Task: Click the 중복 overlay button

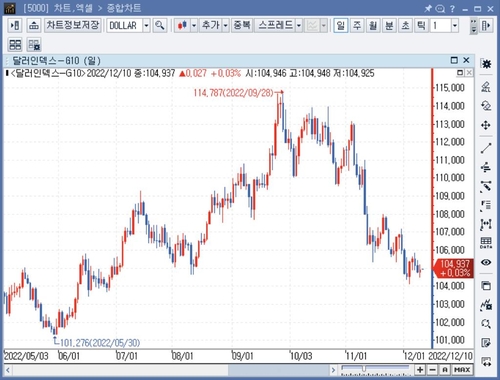Action: pos(242,26)
